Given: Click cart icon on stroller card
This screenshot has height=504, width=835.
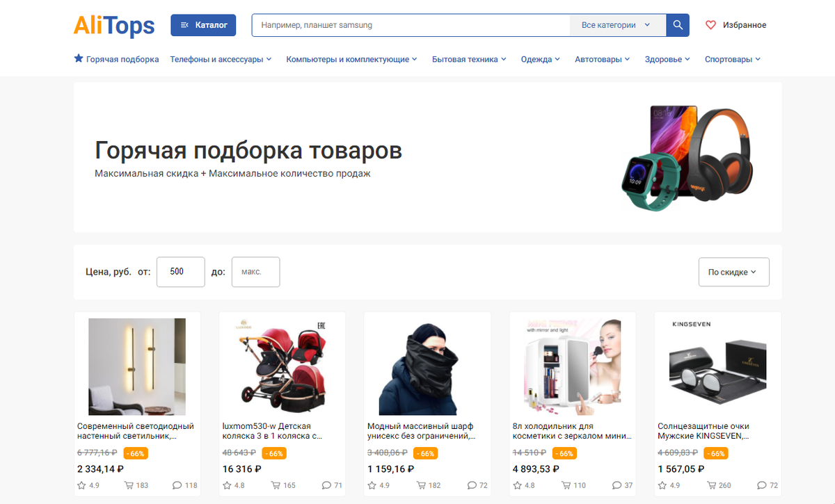Looking at the screenshot, I should pyautogui.click(x=276, y=485).
